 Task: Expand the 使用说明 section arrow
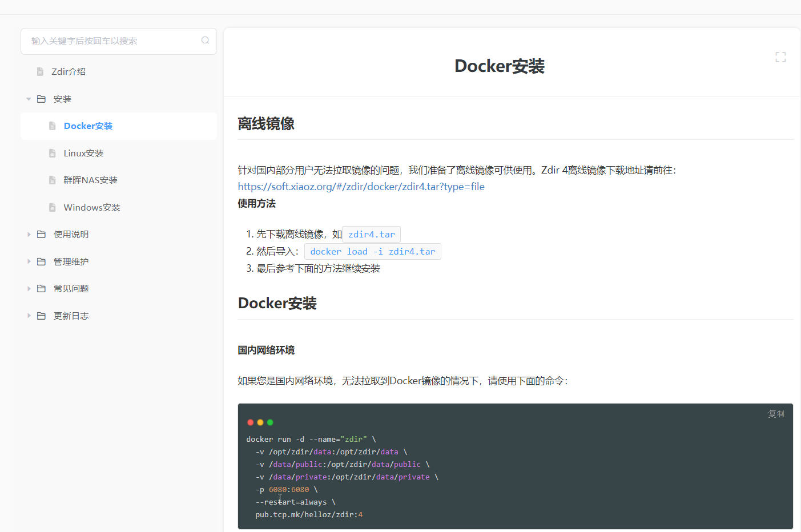(x=29, y=235)
